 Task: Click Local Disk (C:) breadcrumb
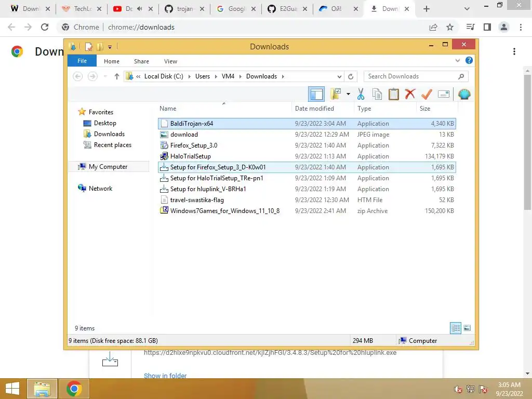pyautogui.click(x=164, y=76)
